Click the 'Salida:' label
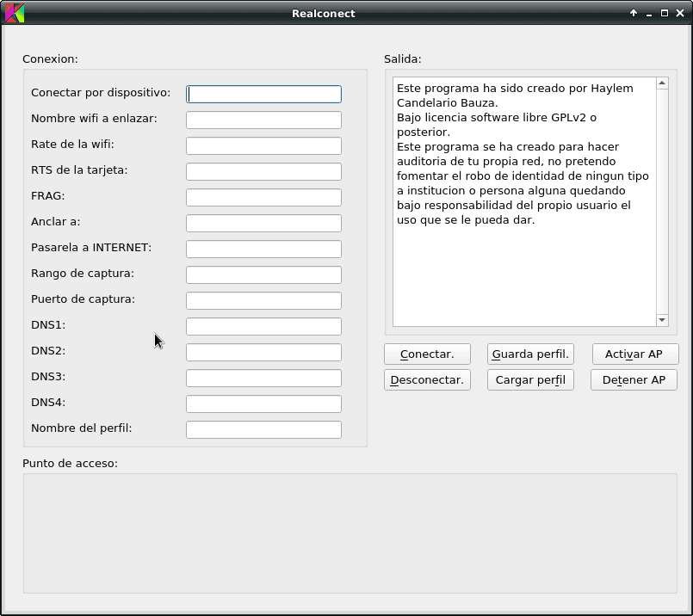The width and height of the screenshot is (693, 616). [403, 59]
